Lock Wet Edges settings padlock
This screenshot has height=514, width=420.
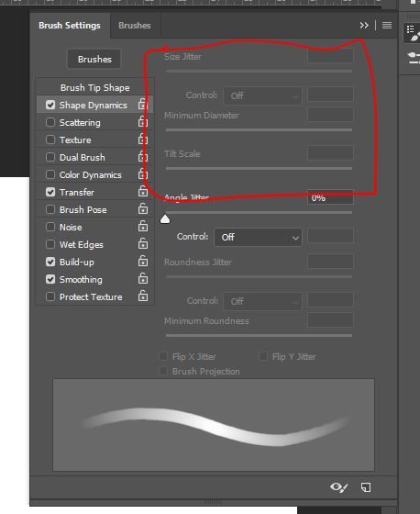pos(143,244)
